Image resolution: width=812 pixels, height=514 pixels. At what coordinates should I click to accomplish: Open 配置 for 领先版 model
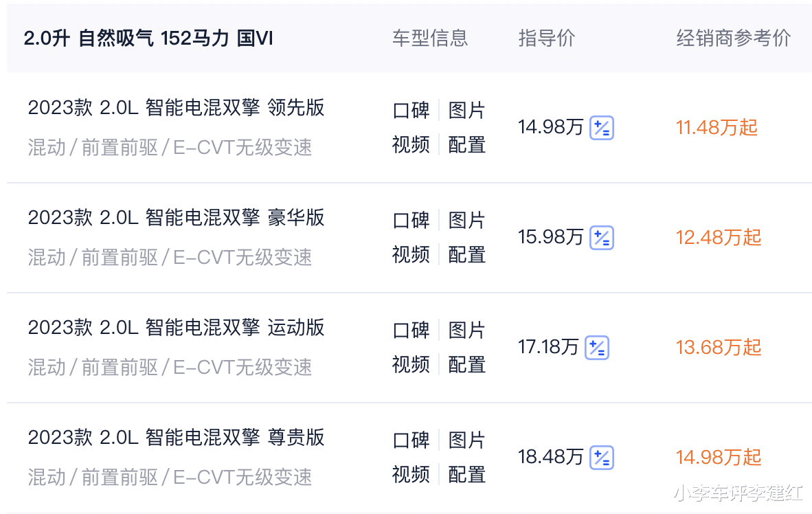(466, 144)
